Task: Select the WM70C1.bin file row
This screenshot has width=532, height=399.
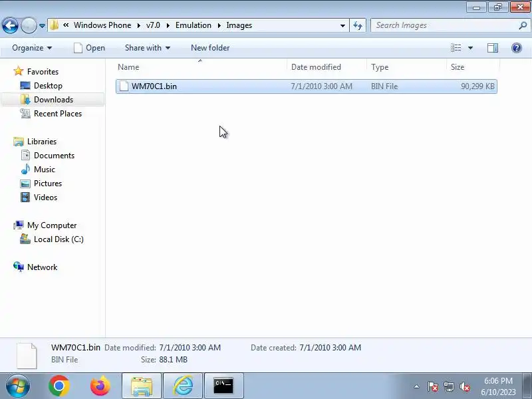Action: (307, 86)
